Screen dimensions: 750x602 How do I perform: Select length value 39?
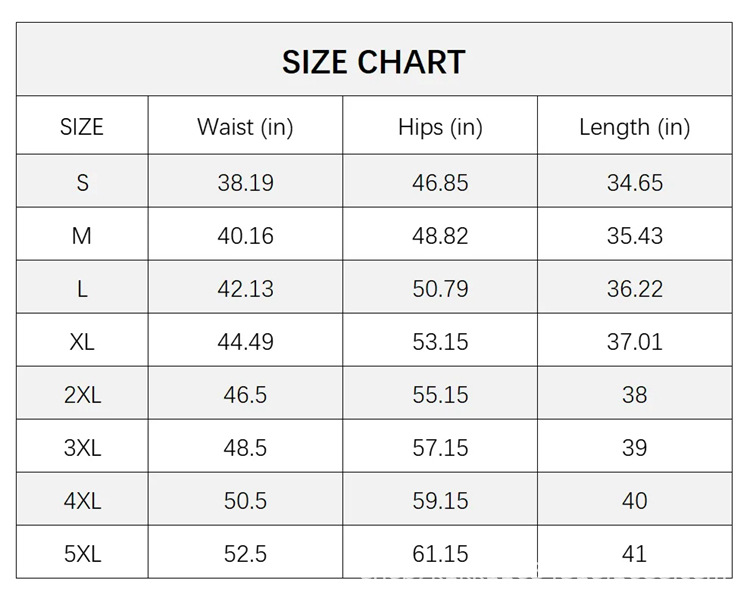634,448
